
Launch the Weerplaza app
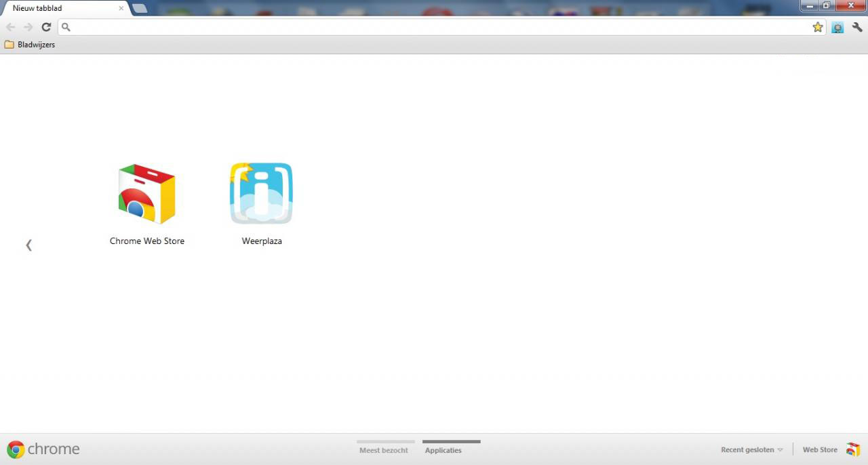point(262,194)
